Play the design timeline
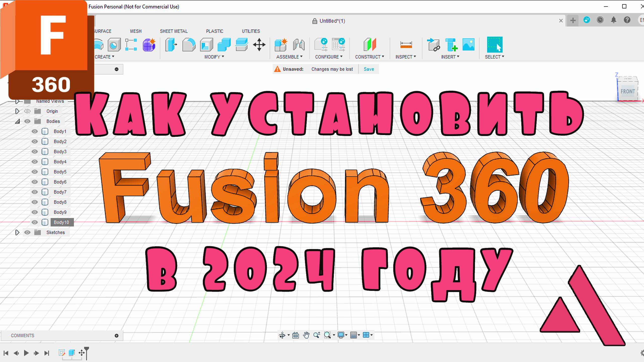This screenshot has height=362, width=644. (26, 353)
